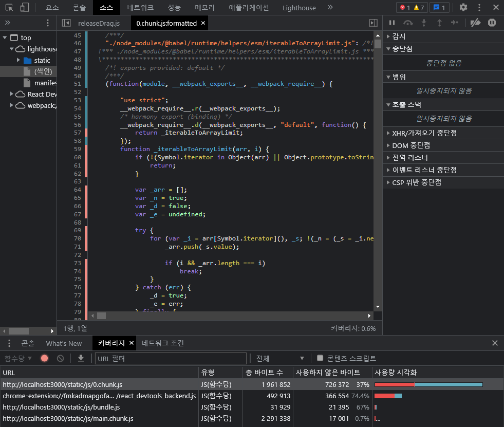The height and width of the screenshot is (427, 504).
Task: Pause script execution
Action: point(392,23)
